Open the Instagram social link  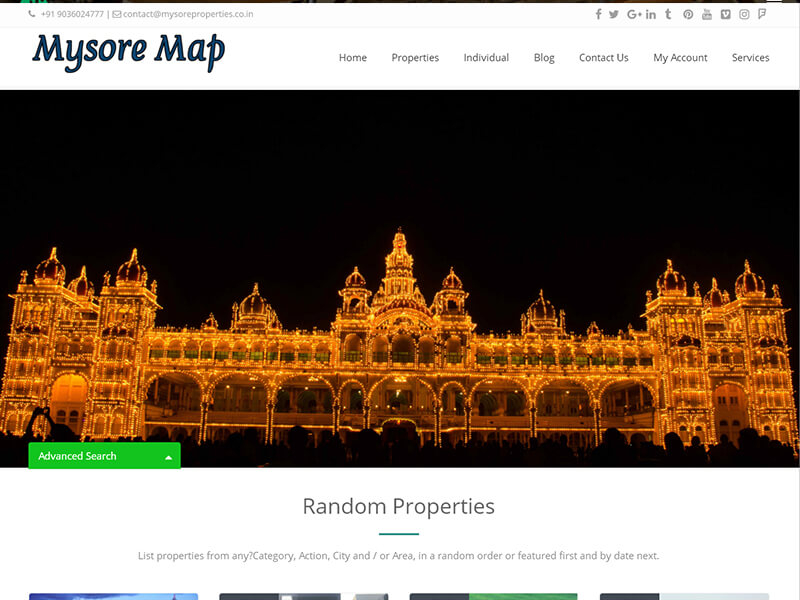[744, 14]
